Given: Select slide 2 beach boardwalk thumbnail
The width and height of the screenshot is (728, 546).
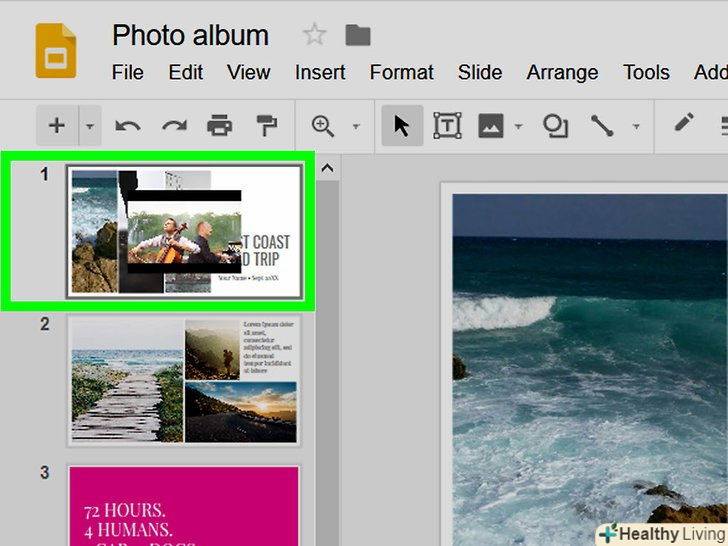Looking at the screenshot, I should click(184, 381).
